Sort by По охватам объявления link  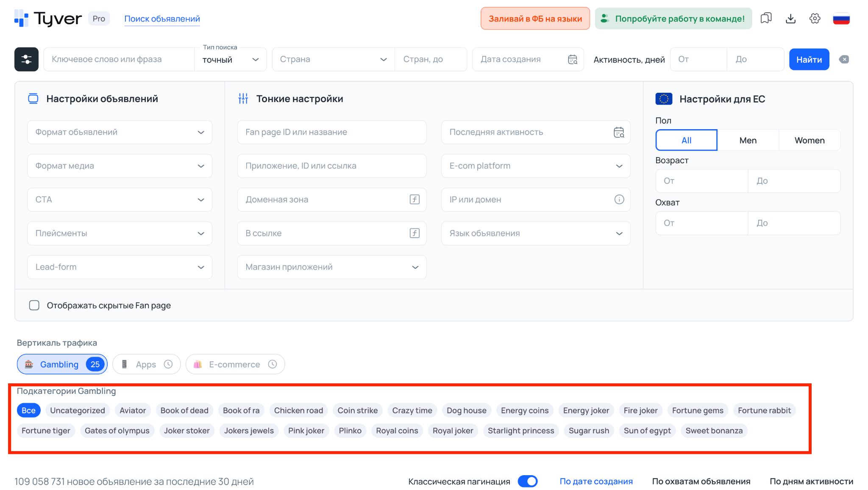(701, 481)
